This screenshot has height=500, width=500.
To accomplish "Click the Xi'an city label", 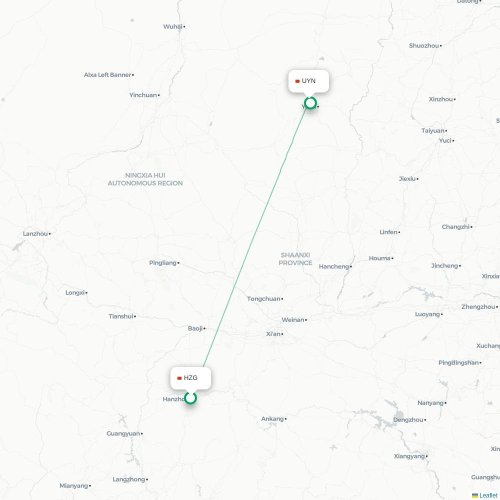I will click(x=273, y=334).
